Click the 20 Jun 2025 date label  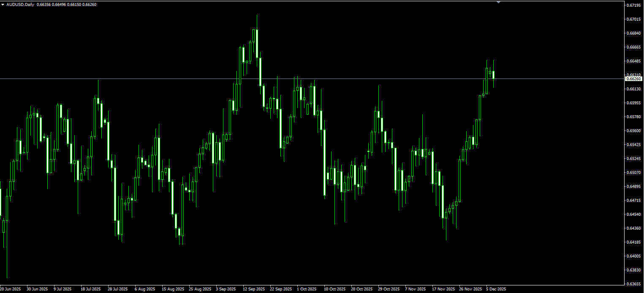10,289
